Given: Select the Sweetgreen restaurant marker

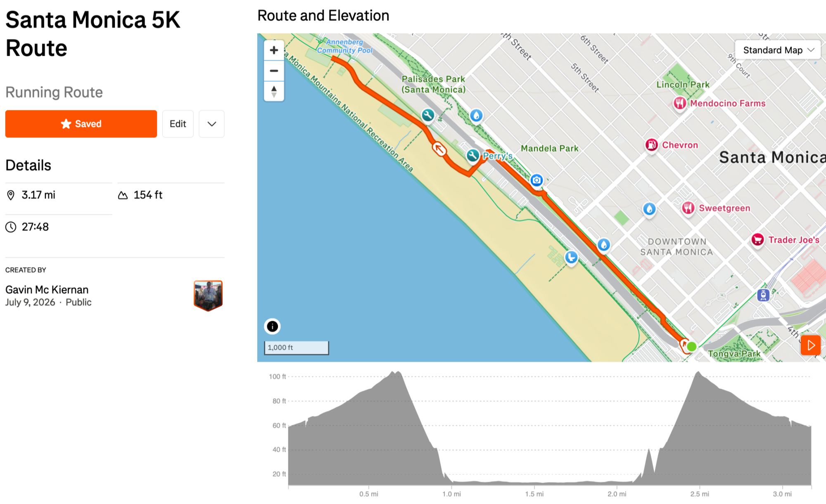Looking at the screenshot, I should (688, 208).
